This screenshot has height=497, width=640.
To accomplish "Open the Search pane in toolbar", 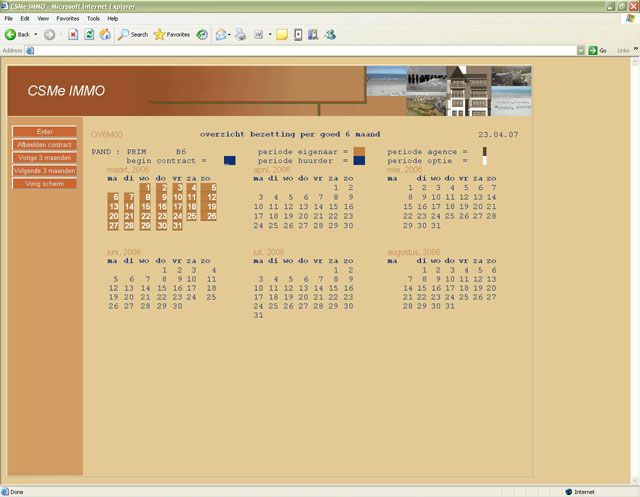I will tap(132, 34).
